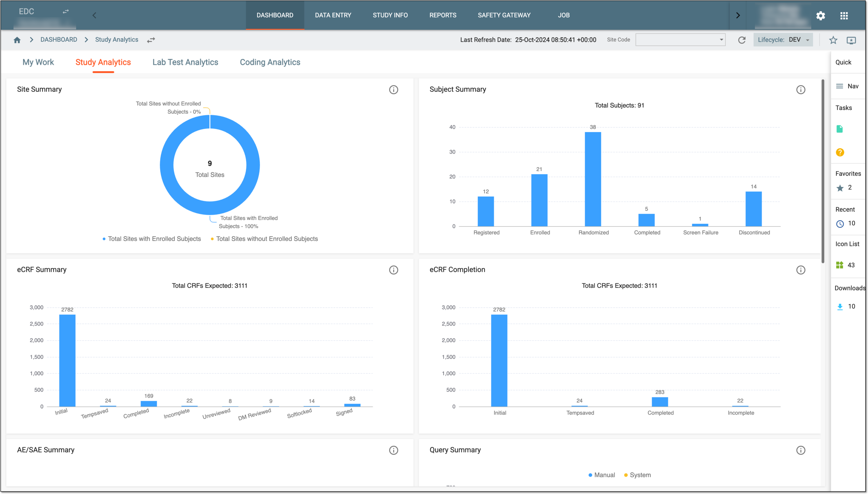868x494 pixels.
Task: Open the DASHBOARD menu tab
Action: (x=275, y=15)
